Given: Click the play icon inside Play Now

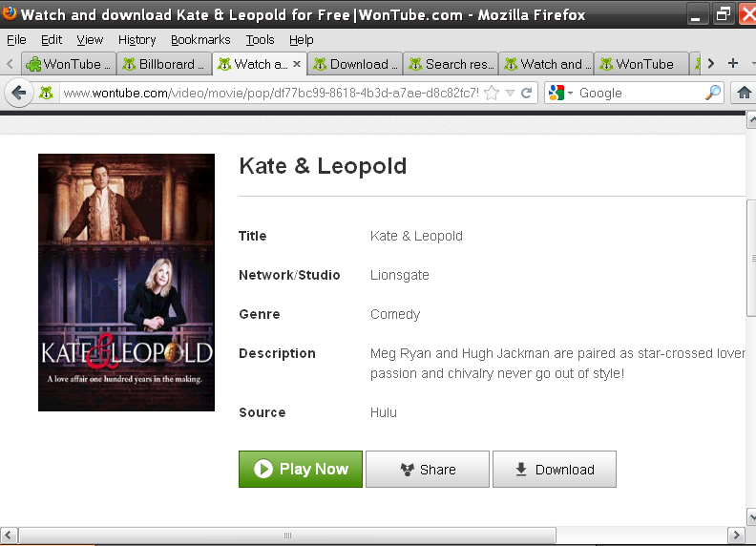Looking at the screenshot, I should pyautogui.click(x=263, y=469).
